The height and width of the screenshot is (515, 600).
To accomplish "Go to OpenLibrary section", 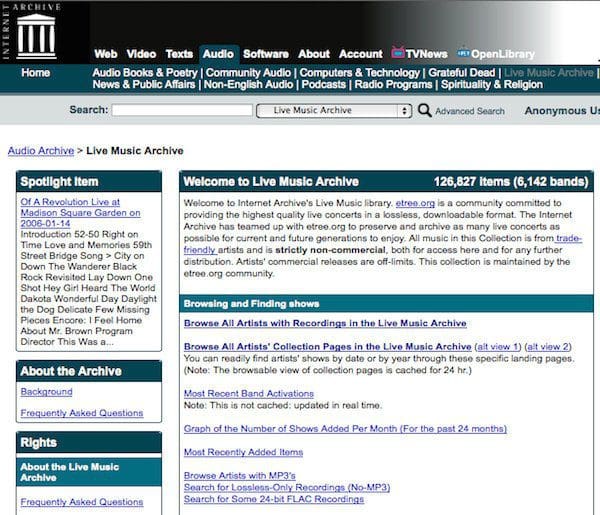I will [503, 54].
